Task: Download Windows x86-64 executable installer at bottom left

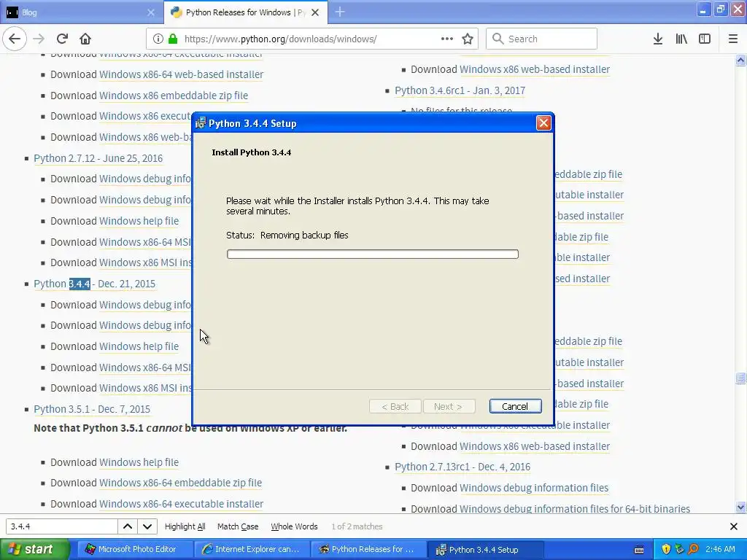Action: tap(181, 504)
